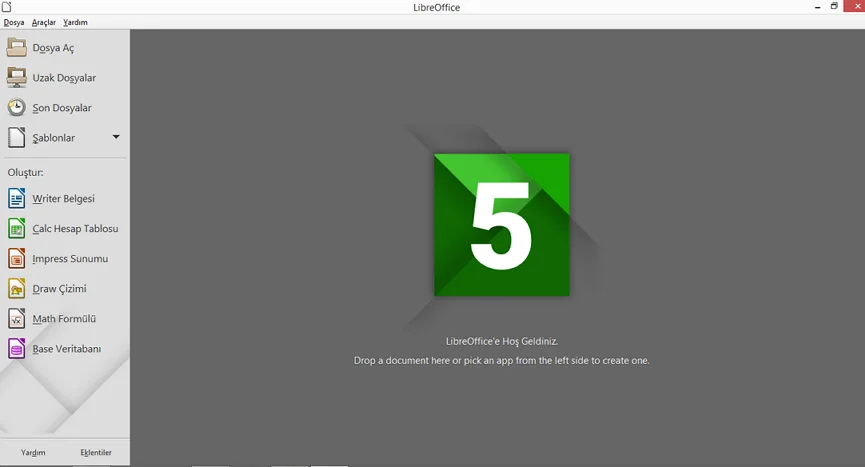
Task: Click the Yardım button at sidebar bottom
Action: (33, 453)
